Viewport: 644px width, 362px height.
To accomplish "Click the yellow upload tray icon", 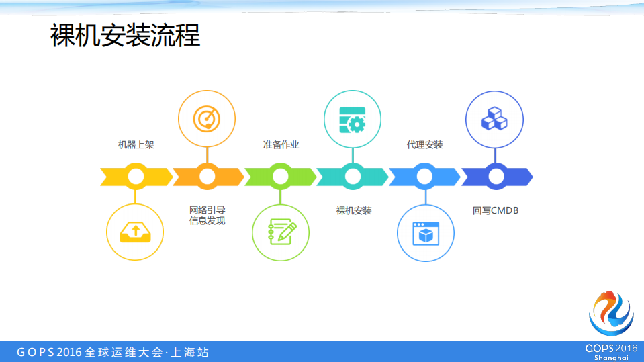I will click(135, 232).
